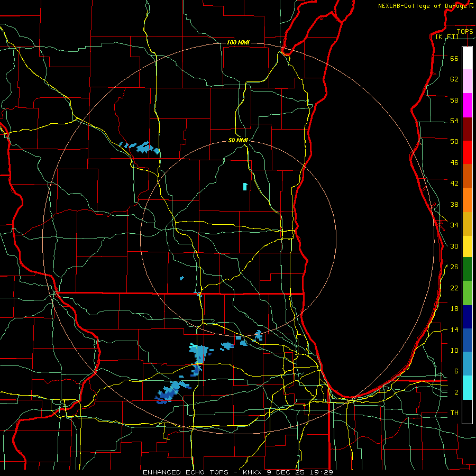Select the medium blue legend swatch
The image size is (476, 476).
[467, 340]
